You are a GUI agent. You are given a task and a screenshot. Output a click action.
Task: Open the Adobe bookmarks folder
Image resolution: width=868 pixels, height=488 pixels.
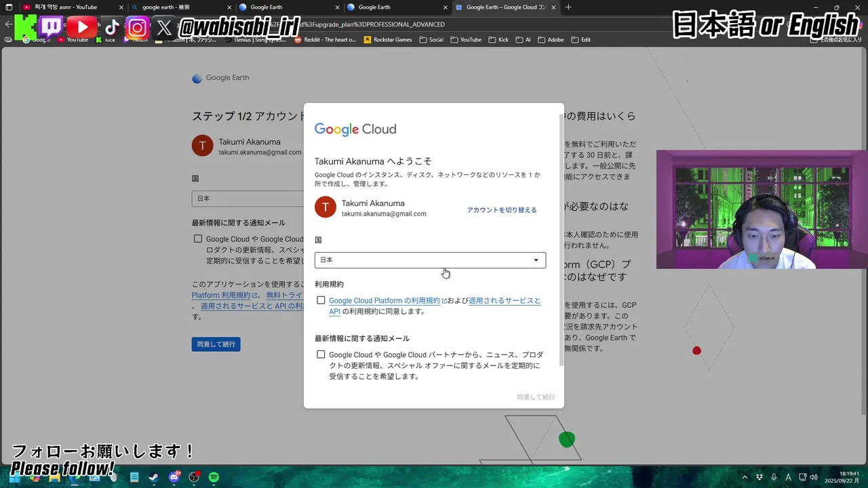(551, 40)
